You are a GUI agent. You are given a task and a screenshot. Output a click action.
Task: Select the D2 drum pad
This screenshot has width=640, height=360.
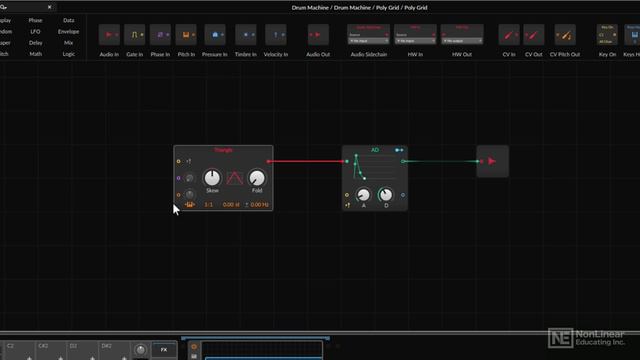coord(83,351)
